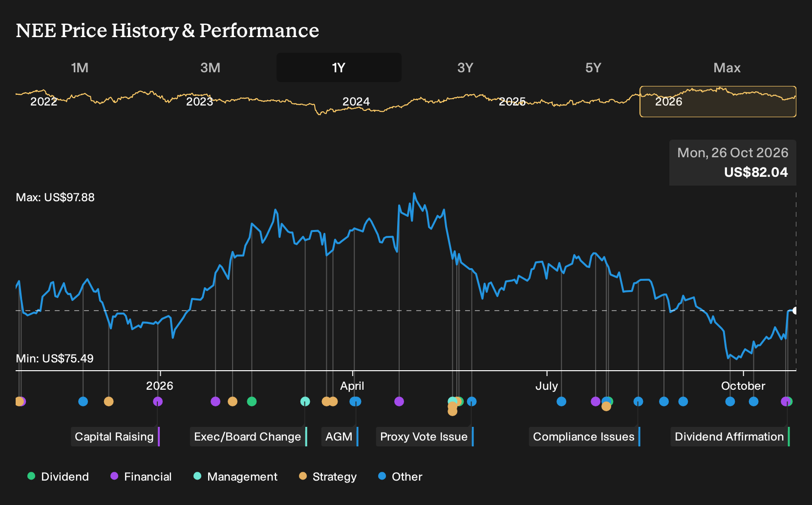Open the AGM event label
The image size is (812, 505).
(x=340, y=437)
